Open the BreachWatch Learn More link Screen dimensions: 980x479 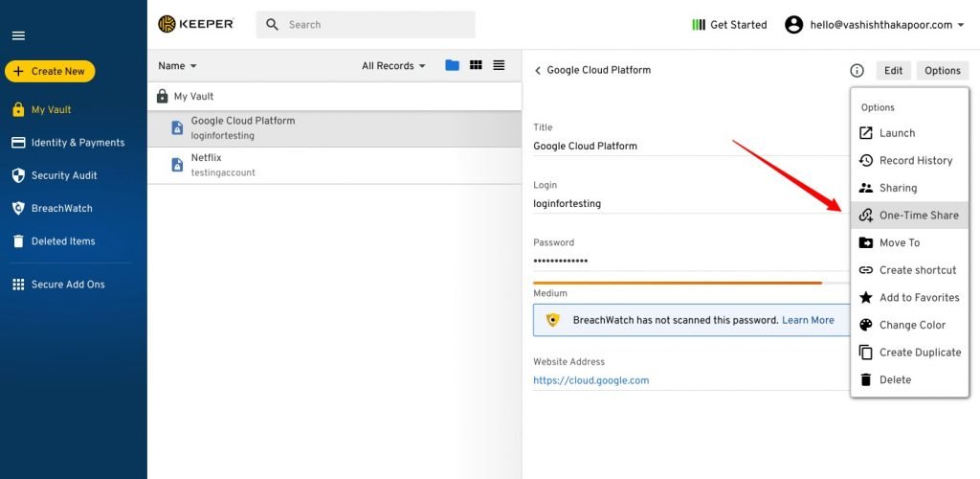click(808, 320)
